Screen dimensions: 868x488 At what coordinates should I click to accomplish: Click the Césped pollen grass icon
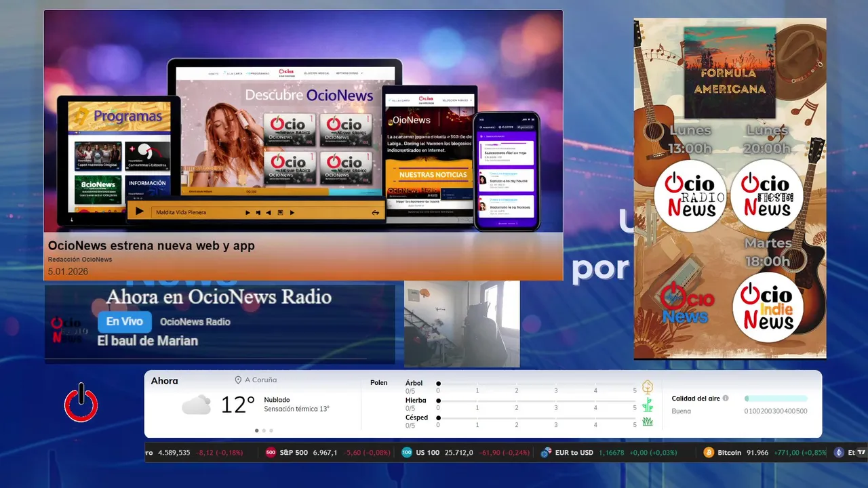[x=648, y=422]
